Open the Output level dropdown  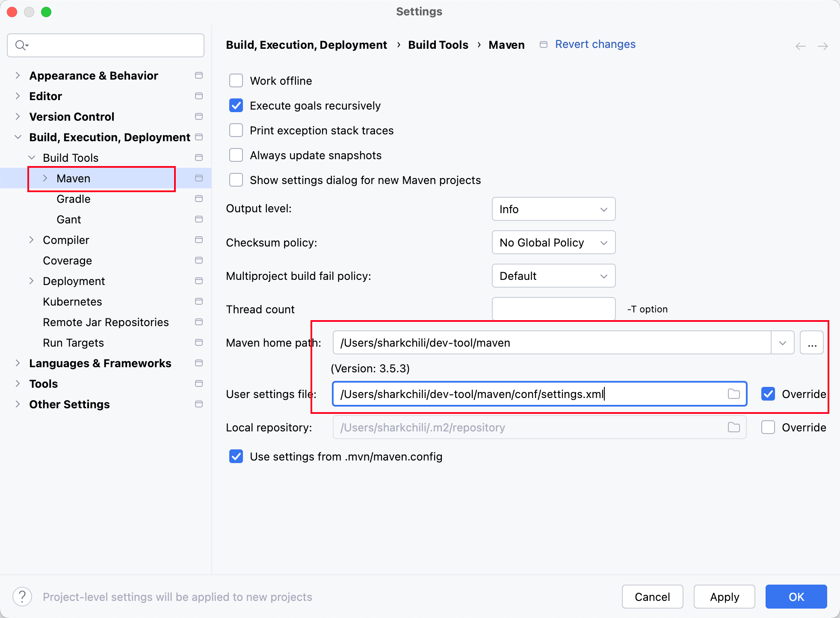coord(553,209)
